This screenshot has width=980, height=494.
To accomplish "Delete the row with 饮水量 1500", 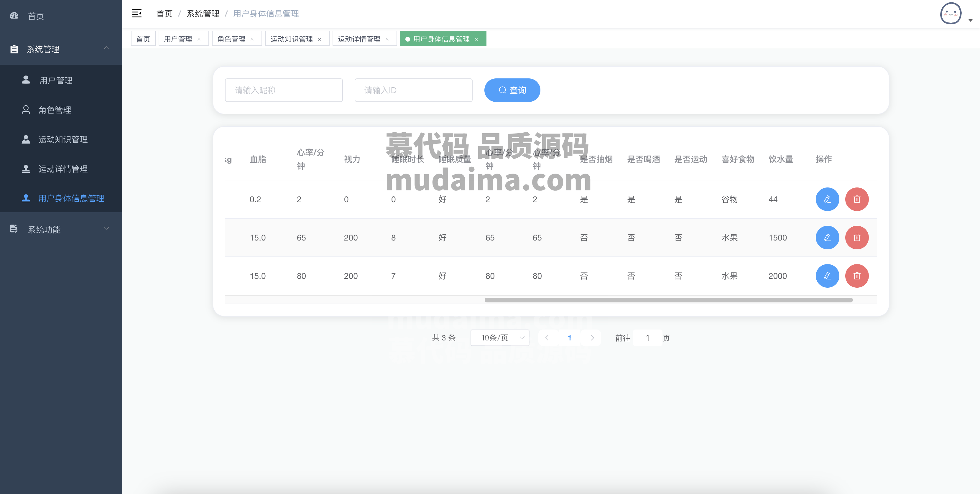I will (857, 238).
